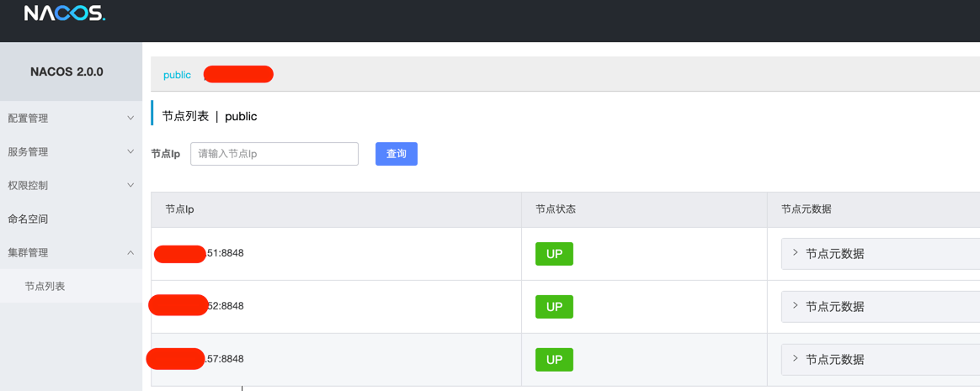Screen dimensions: 980x391
Task: Click the UP status badge for .51:8848
Action: point(554,254)
